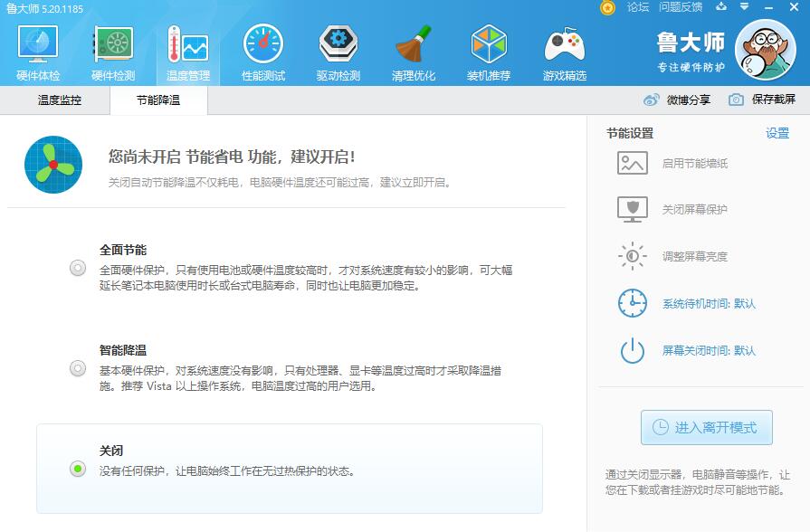This screenshot has width=810, height=532.
Task: Click the 智能降温 heading text
Action: tap(123, 350)
